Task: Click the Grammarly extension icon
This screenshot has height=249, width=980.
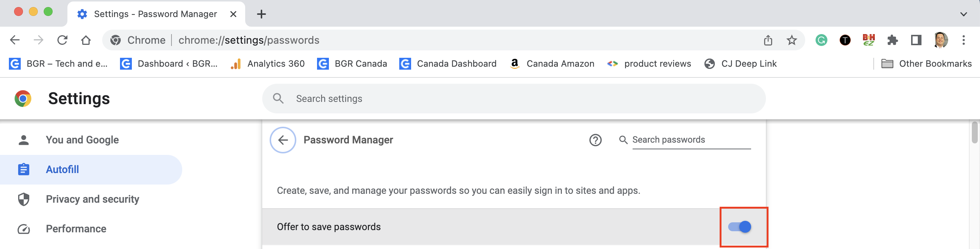Action: [821, 40]
